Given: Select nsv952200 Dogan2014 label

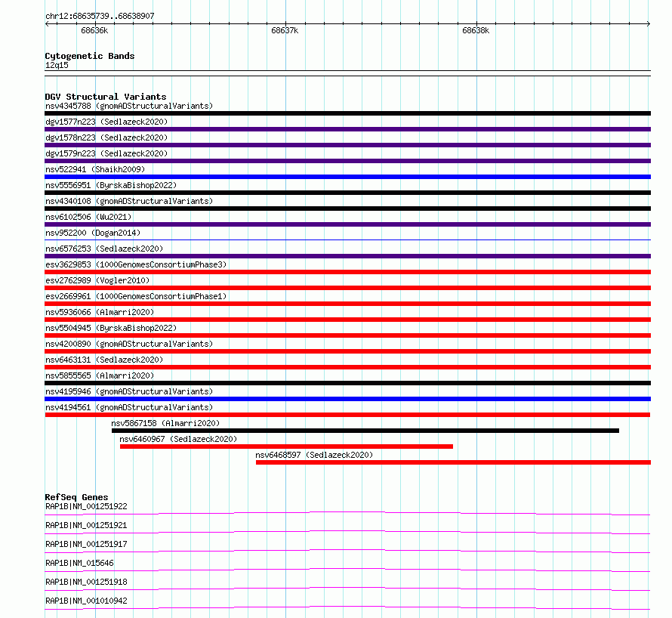Looking at the screenshot, I should pos(93,233).
